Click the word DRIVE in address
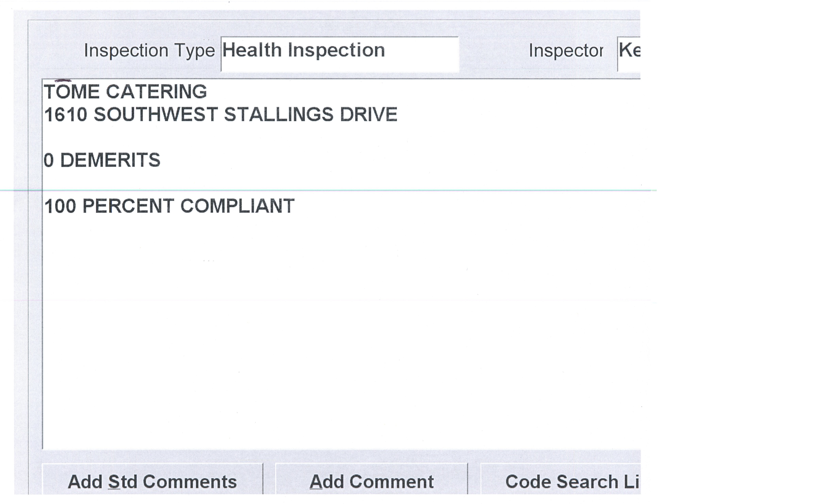 click(369, 115)
